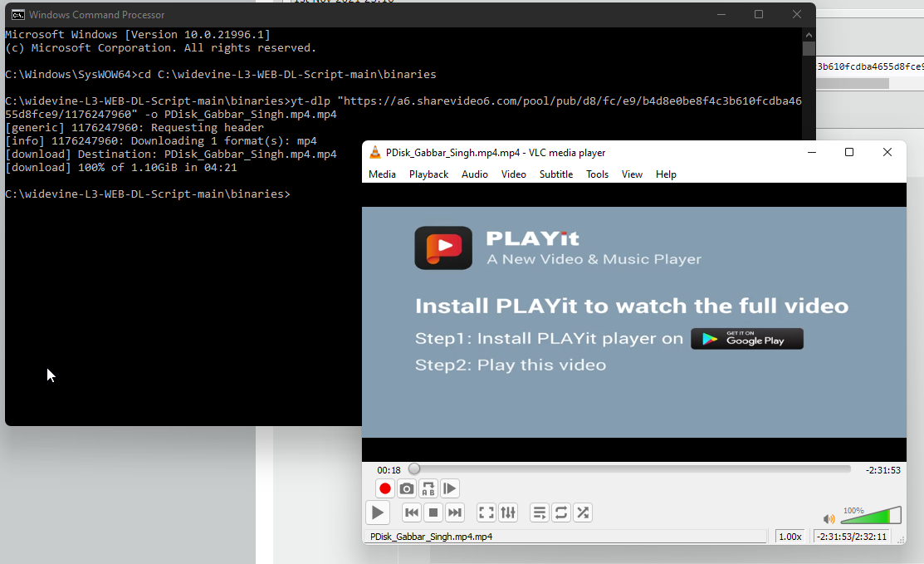
Task: Click scroll-up arrow in Command Processor
Action: click(x=809, y=35)
